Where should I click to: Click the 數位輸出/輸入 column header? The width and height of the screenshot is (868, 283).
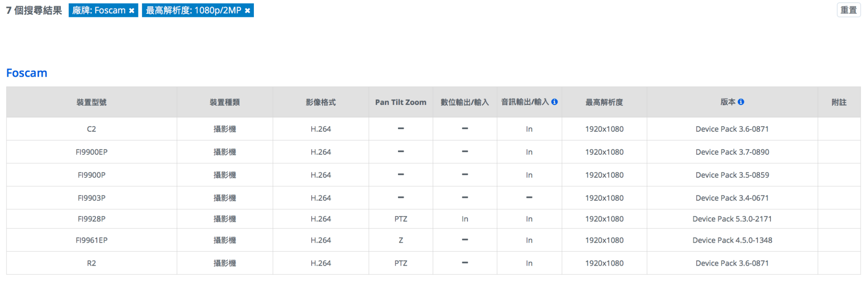(464, 102)
